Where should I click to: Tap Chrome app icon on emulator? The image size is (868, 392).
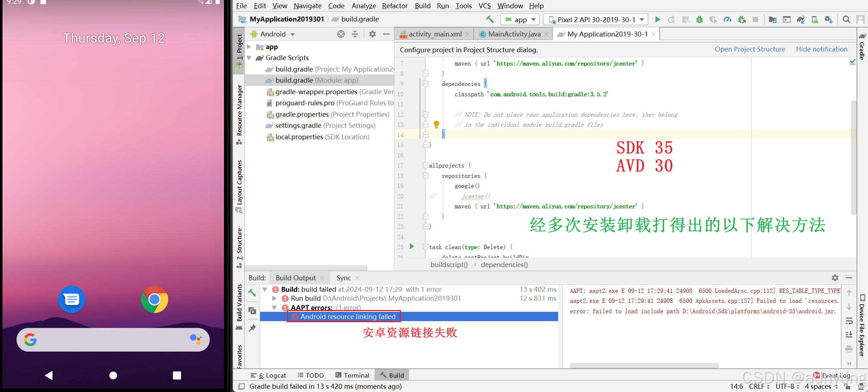[x=155, y=299]
